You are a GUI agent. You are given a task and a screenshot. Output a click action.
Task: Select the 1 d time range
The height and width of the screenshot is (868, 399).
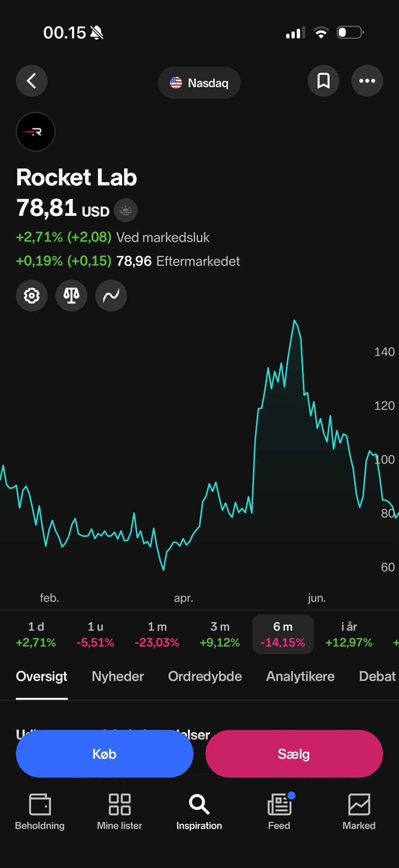click(36, 634)
